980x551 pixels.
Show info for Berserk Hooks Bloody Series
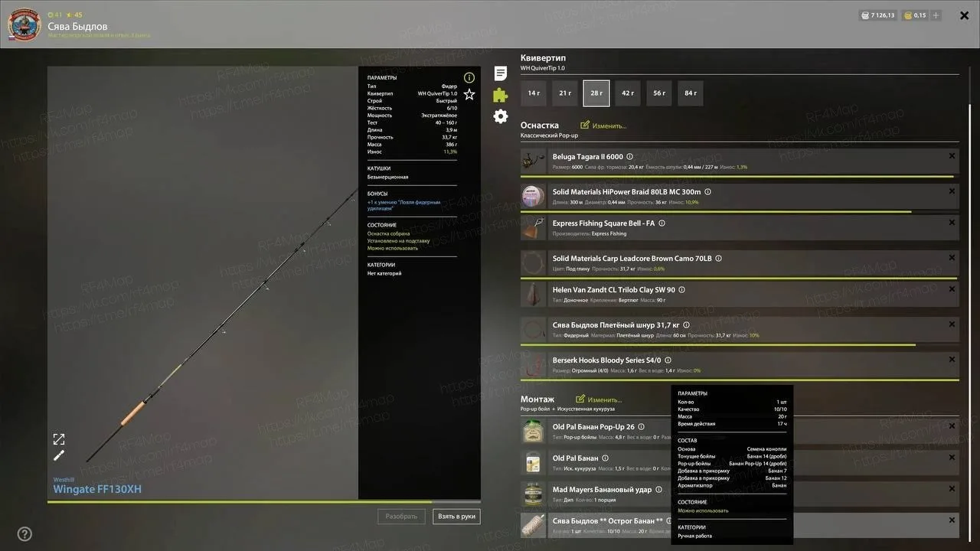click(x=668, y=360)
